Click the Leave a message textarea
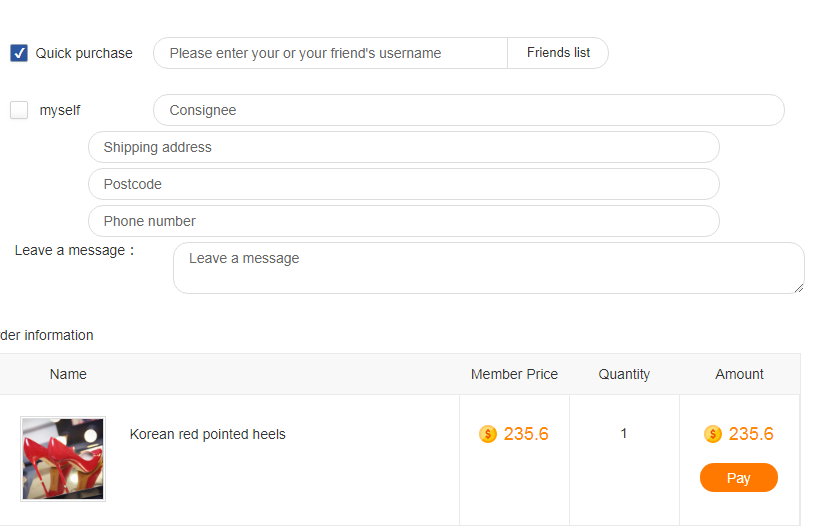This screenshot has width=814, height=526. tap(488, 268)
